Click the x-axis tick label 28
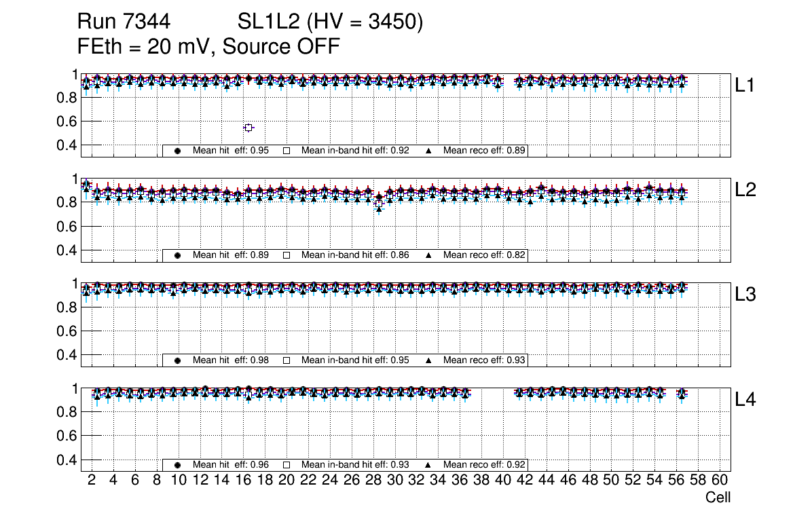The height and width of the screenshot is (524, 812). (373, 481)
